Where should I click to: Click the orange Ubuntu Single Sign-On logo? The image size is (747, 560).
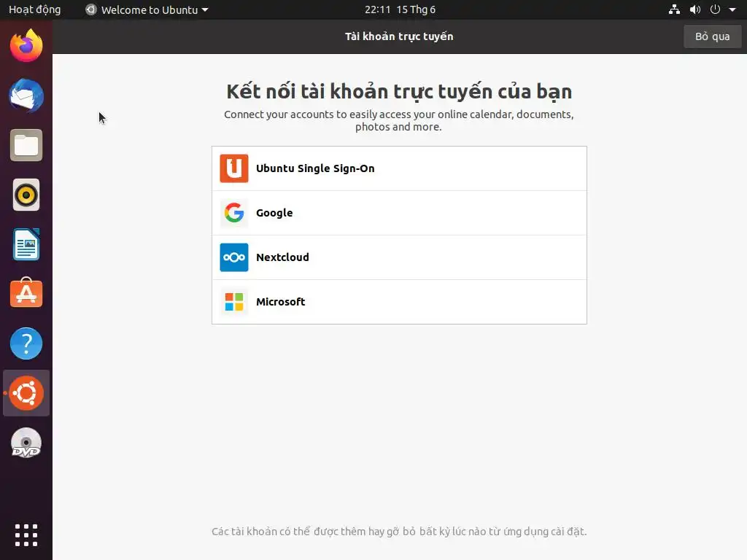234,168
